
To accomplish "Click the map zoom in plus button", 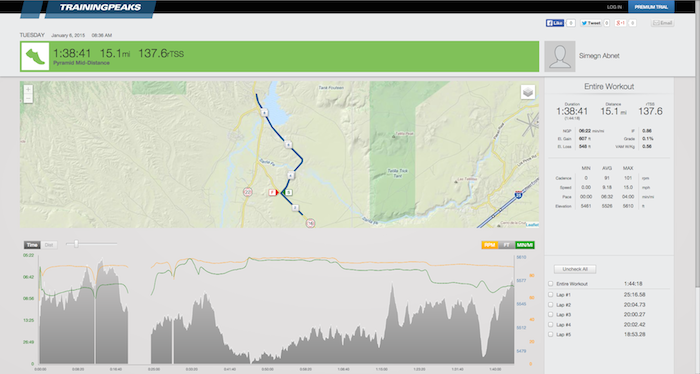I will point(28,90).
